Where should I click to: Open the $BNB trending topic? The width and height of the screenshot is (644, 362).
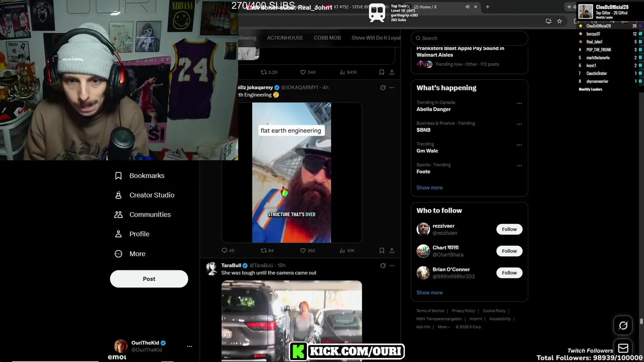424,130
